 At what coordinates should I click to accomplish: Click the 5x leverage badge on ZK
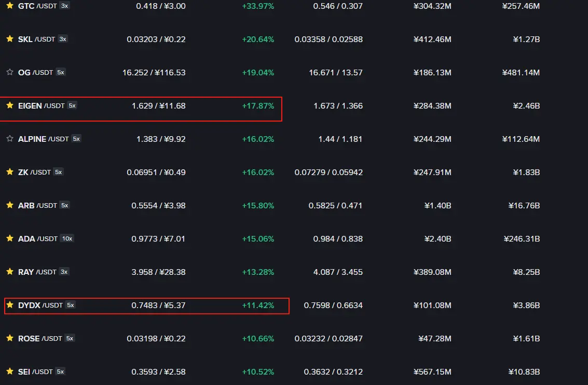pyautogui.click(x=59, y=172)
